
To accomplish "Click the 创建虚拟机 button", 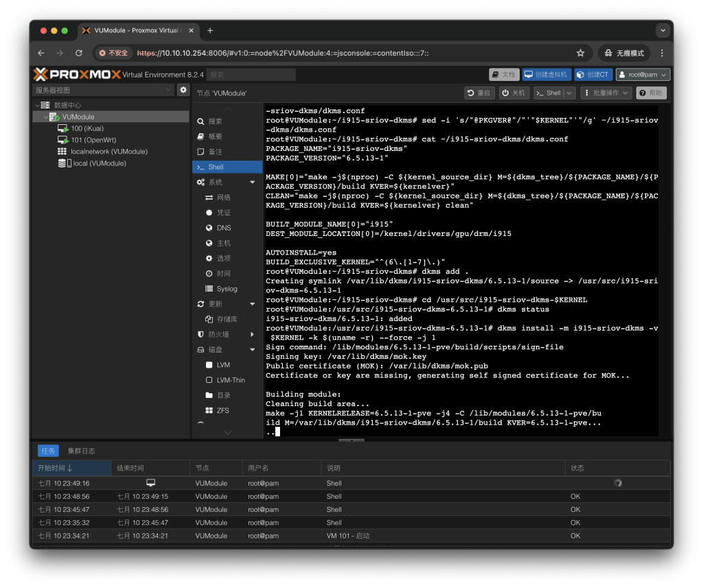I will tap(546, 75).
